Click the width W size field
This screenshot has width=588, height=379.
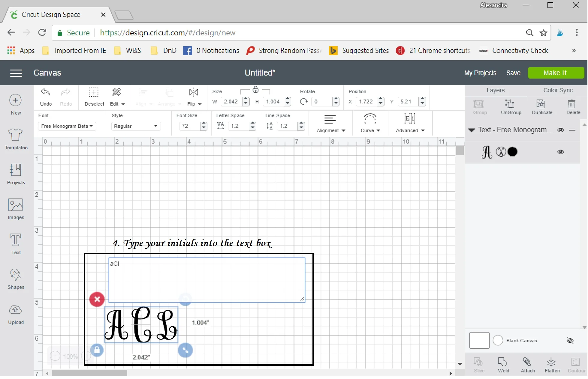point(231,102)
